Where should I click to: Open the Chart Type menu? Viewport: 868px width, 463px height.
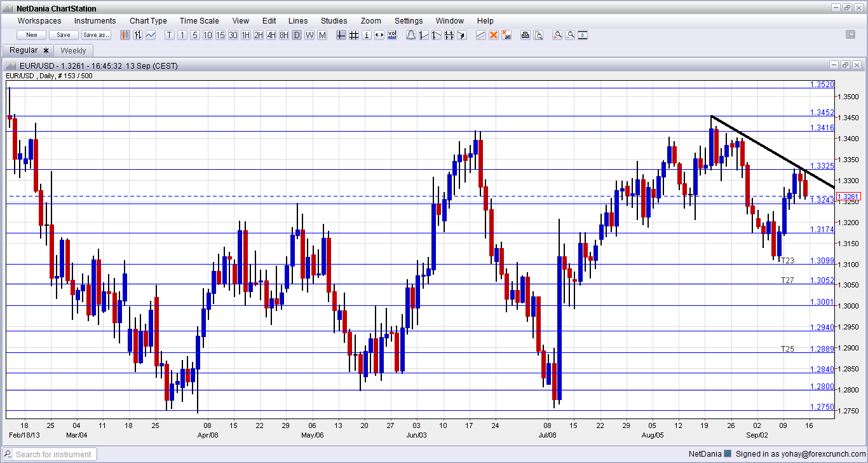[148, 20]
